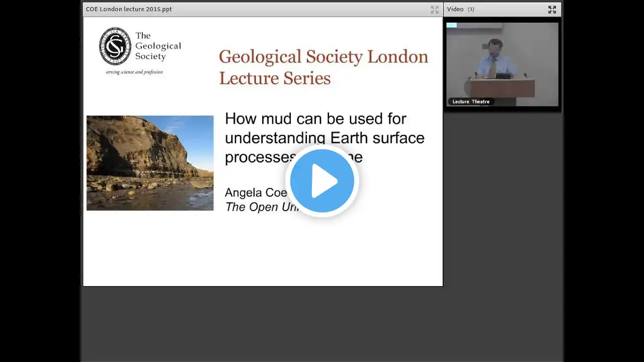This screenshot has width=644, height=362.
Task: Click 'serving science and profession' tagline
Action: click(x=134, y=72)
